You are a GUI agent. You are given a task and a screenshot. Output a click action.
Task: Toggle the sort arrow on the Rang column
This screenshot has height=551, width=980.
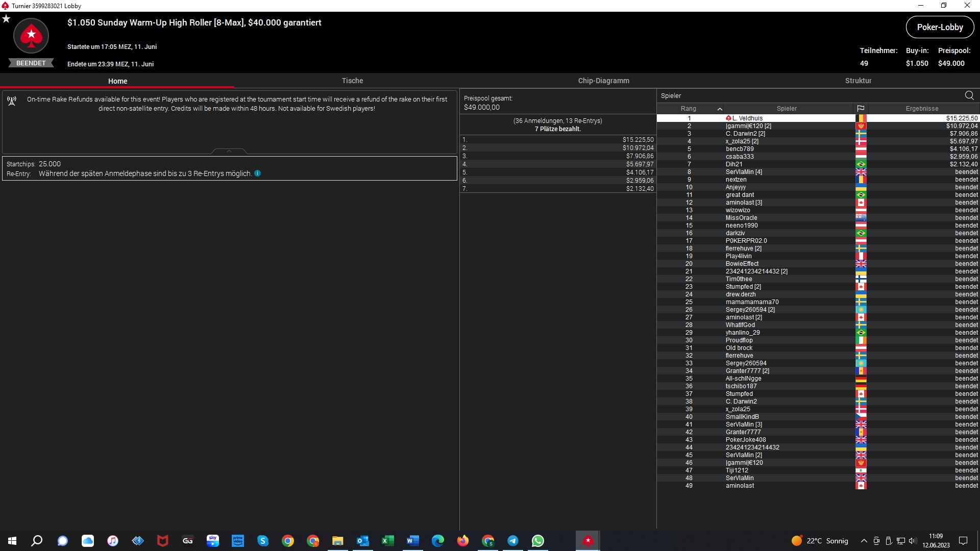point(720,109)
